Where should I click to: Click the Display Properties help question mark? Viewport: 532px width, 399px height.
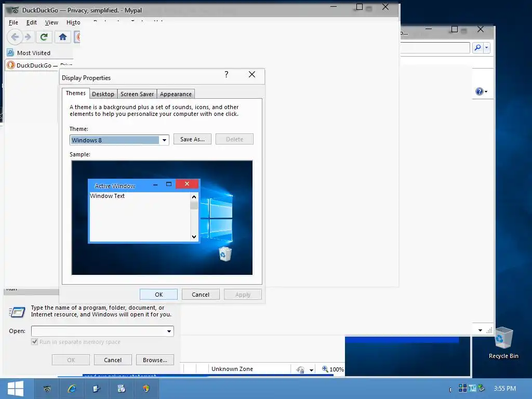pos(227,74)
